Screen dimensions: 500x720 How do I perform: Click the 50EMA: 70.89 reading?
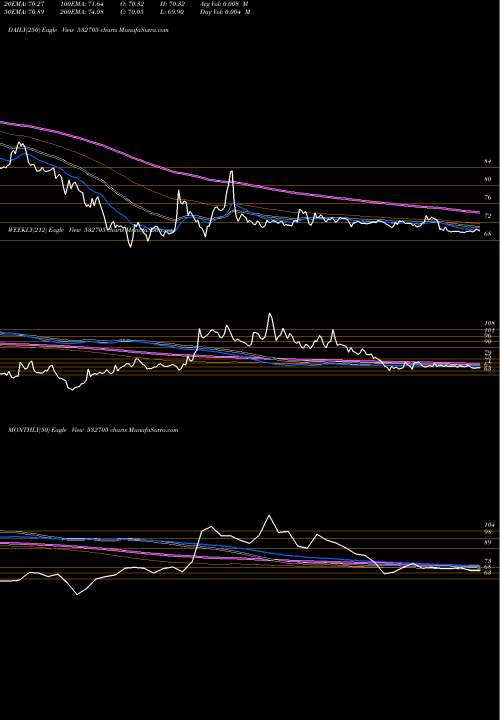click(26, 11)
